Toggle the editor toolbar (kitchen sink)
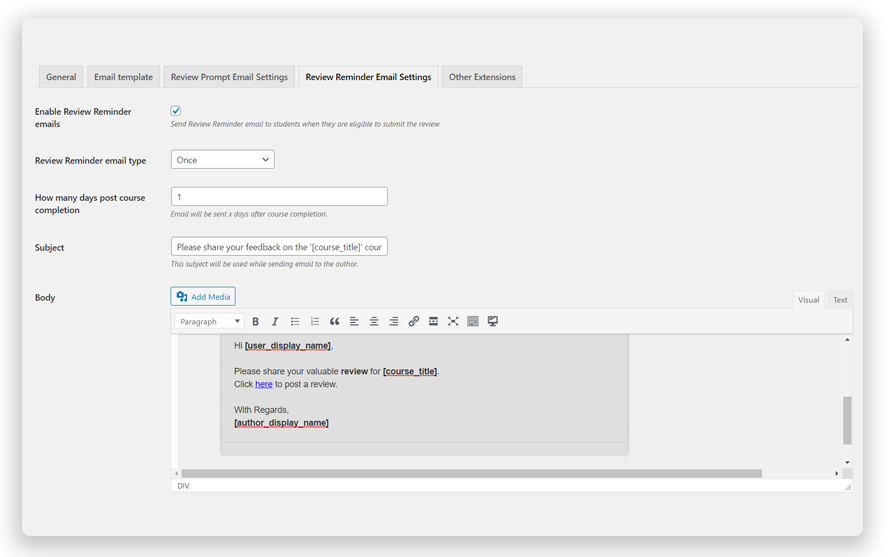This screenshot has height=557, width=888. tap(473, 322)
